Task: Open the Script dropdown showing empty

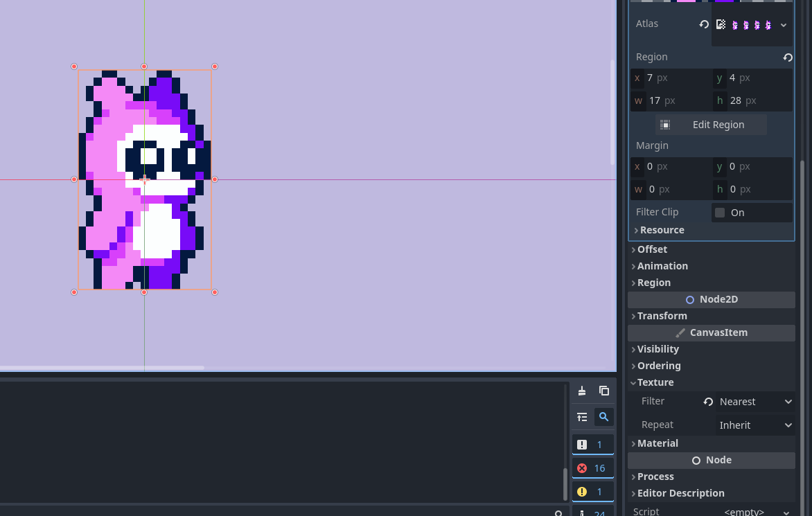Action: (755, 511)
